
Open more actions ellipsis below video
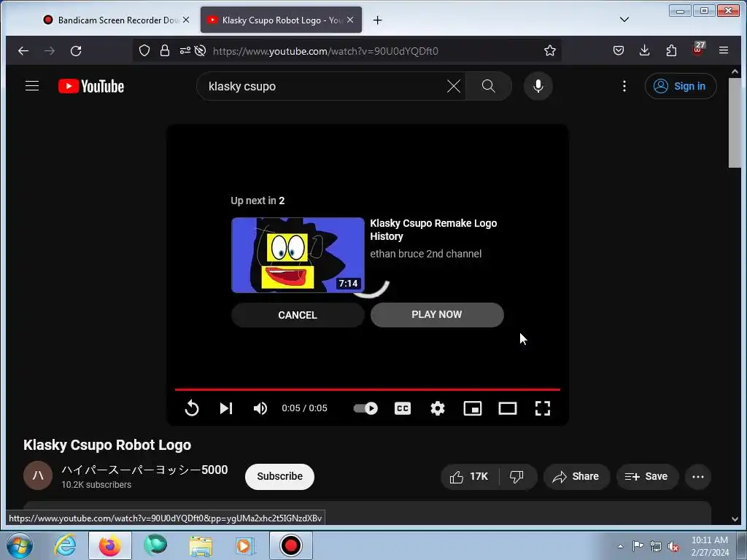click(698, 477)
